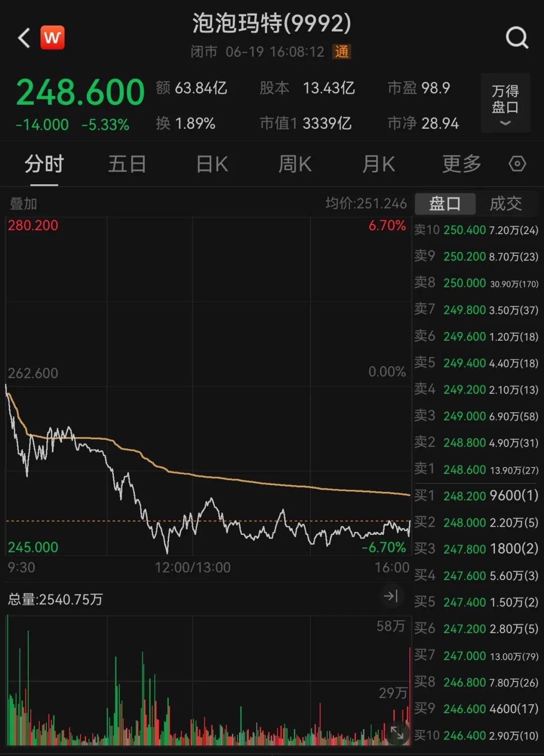Select the 成交 trades tab
The image size is (544, 756).
point(506,204)
